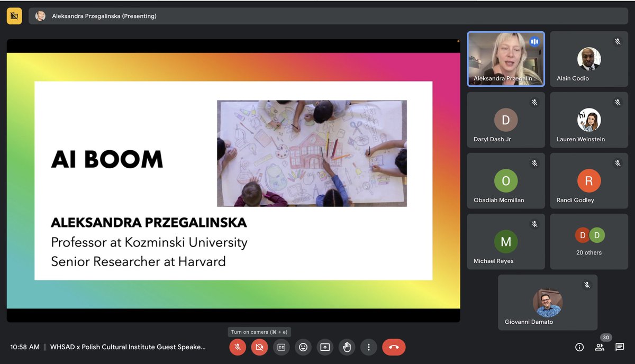Raise your hand
Image resolution: width=635 pixels, height=364 pixels.
[x=347, y=347]
